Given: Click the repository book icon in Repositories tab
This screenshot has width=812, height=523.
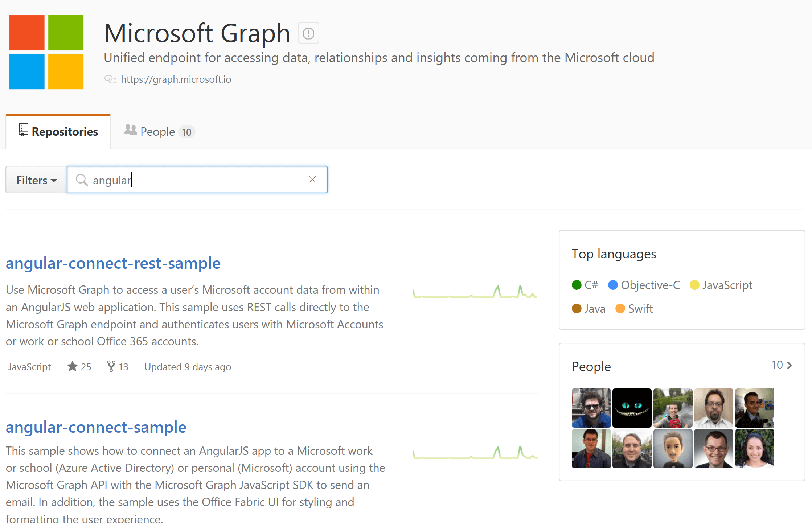Looking at the screenshot, I should pos(23,130).
